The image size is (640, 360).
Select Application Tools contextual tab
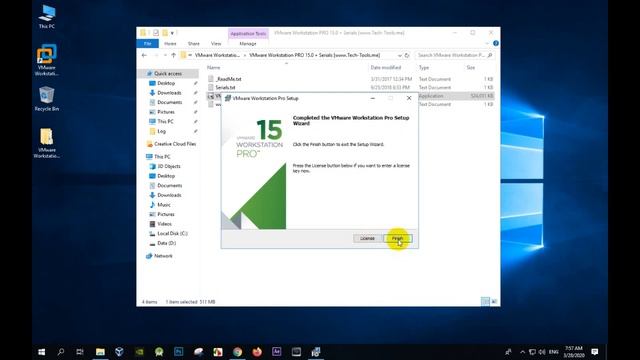click(x=248, y=33)
